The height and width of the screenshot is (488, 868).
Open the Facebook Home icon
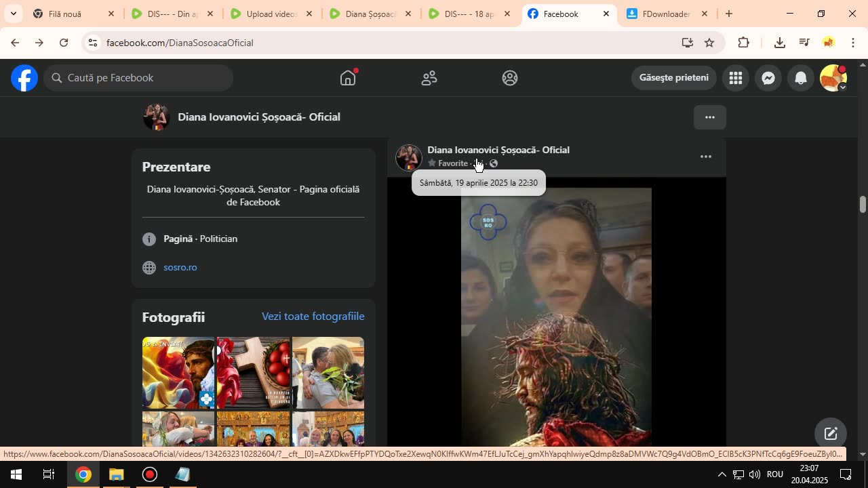348,78
